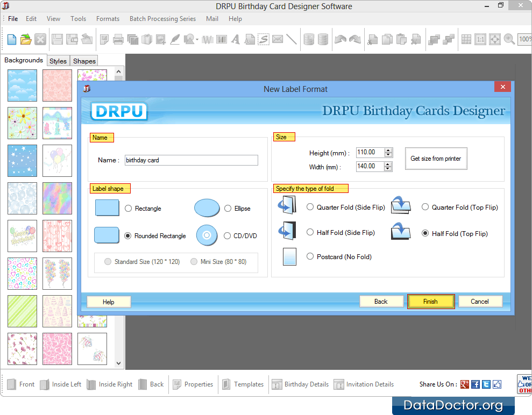Choose Quarter Fold (Top Flip)

[425, 207]
